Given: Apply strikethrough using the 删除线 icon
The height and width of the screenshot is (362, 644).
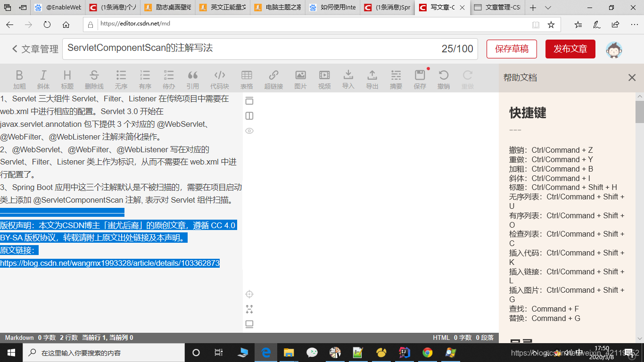Looking at the screenshot, I should click(94, 78).
